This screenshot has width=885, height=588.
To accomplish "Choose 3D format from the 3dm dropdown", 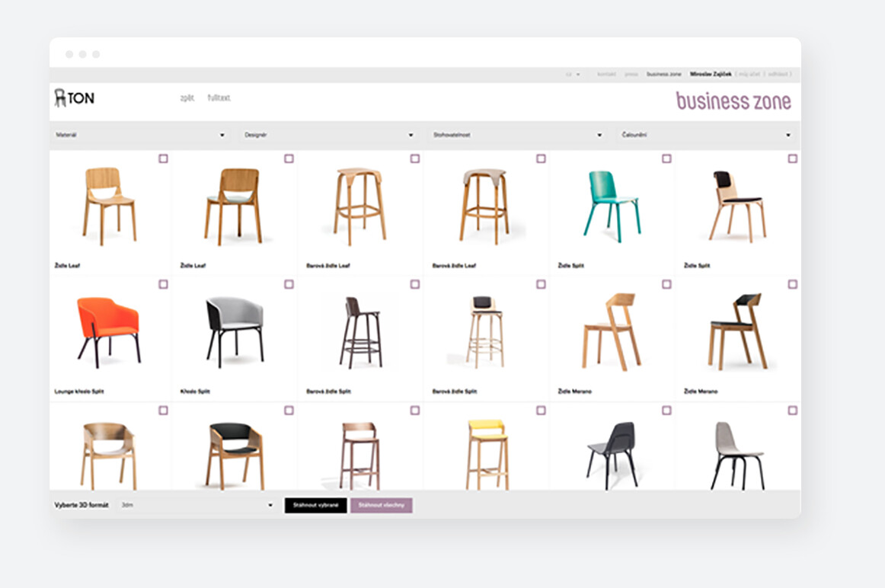I will [x=196, y=505].
